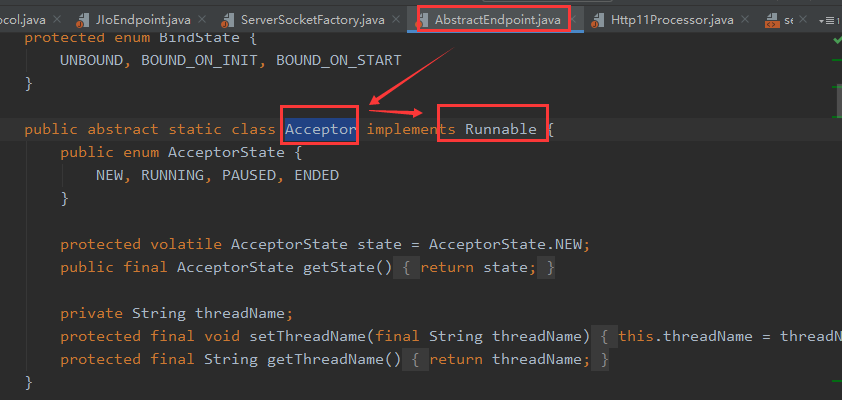Close the JIoEndpoint.java tab

202,20
